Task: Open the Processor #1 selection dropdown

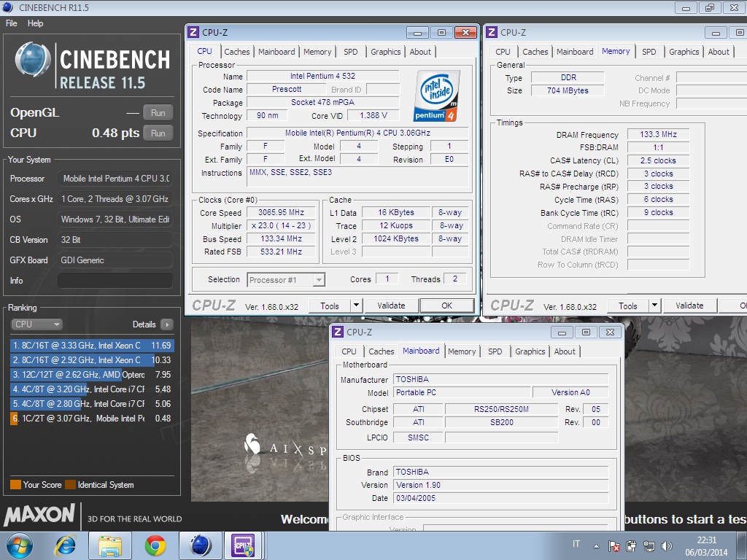Action: [286, 279]
